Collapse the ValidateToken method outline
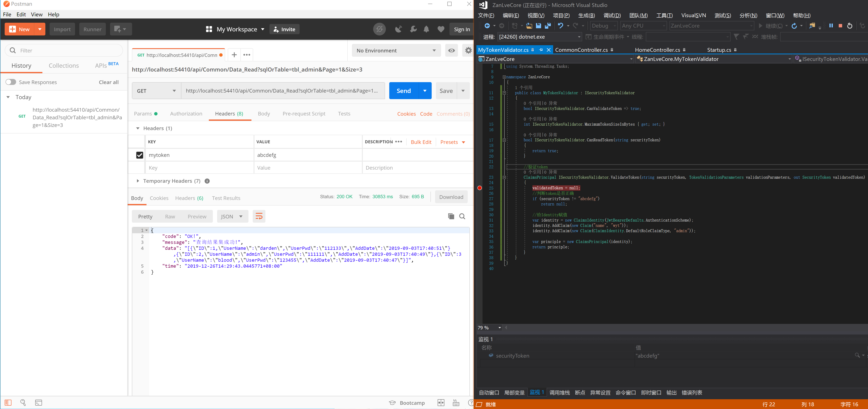This screenshot has width=868, height=409. 504,177
